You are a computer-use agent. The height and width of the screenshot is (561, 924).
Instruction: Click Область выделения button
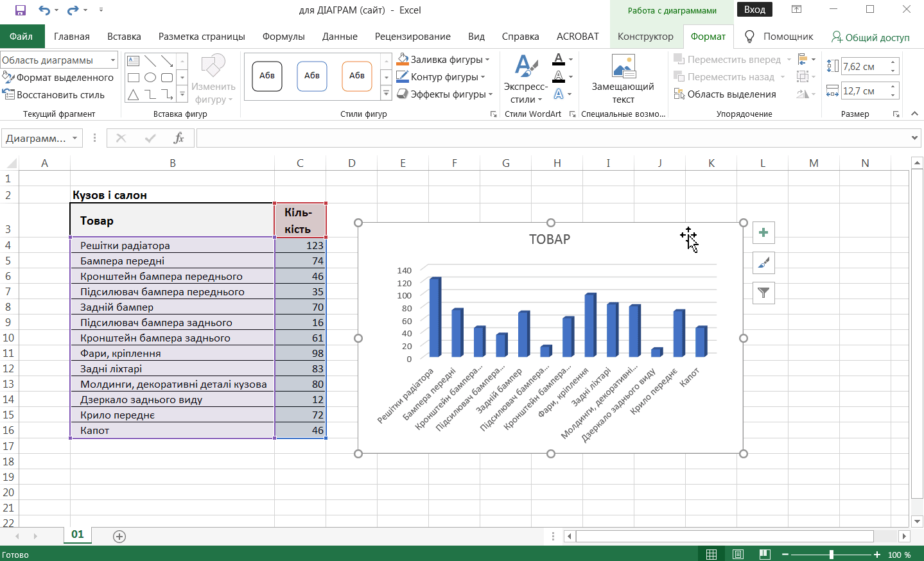click(x=725, y=94)
